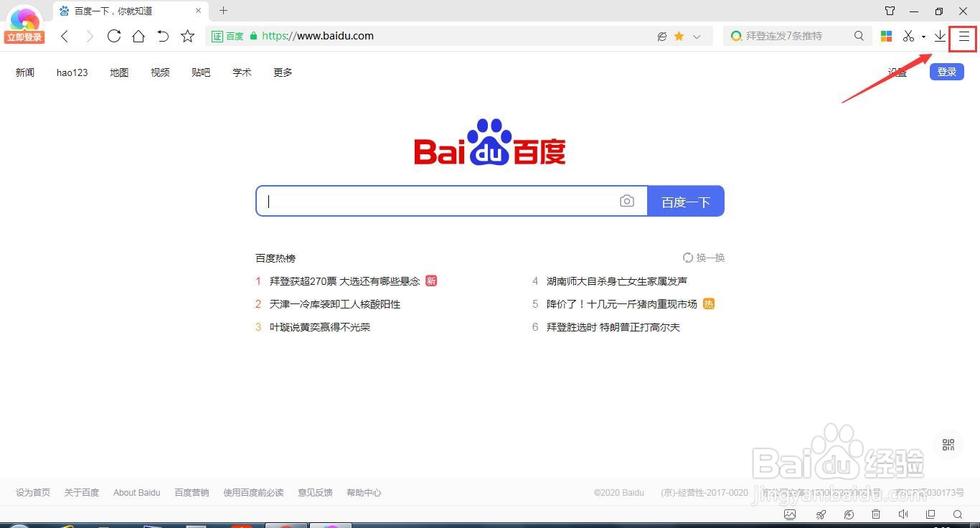The height and width of the screenshot is (528, 980).
Task: Open the browser hamburger main menu
Action: pyautogui.click(x=963, y=37)
